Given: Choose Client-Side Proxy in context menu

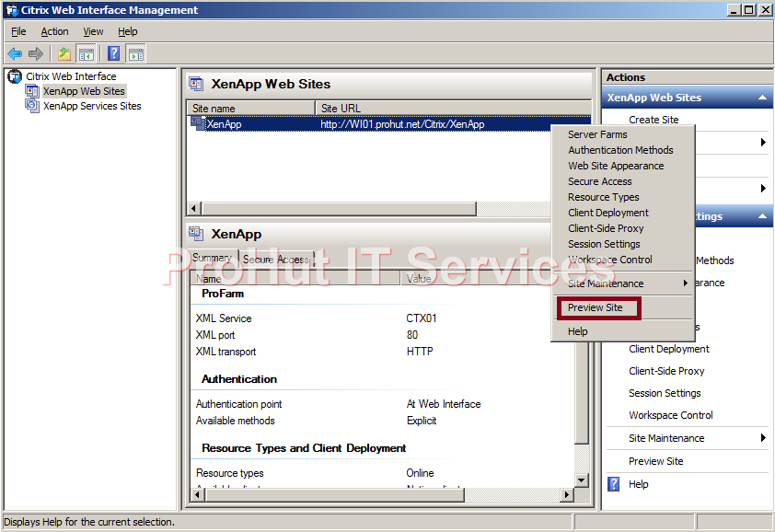Looking at the screenshot, I should pyautogui.click(x=606, y=228).
